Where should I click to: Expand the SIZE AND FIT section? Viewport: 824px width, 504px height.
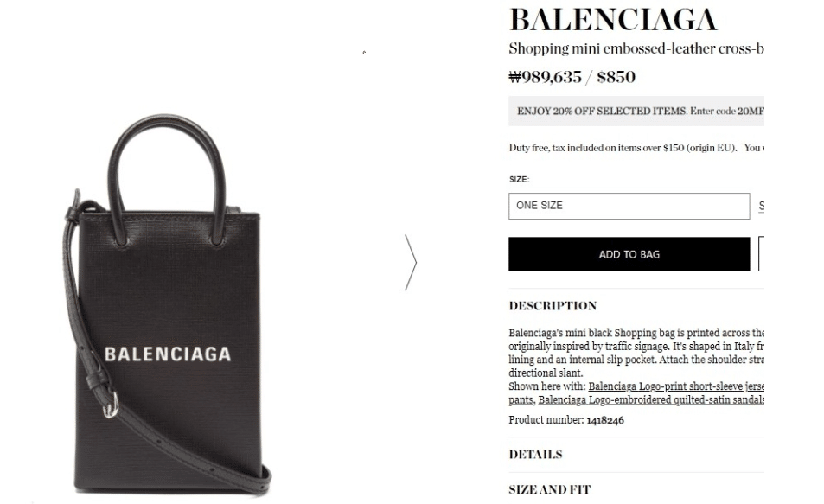click(x=550, y=489)
